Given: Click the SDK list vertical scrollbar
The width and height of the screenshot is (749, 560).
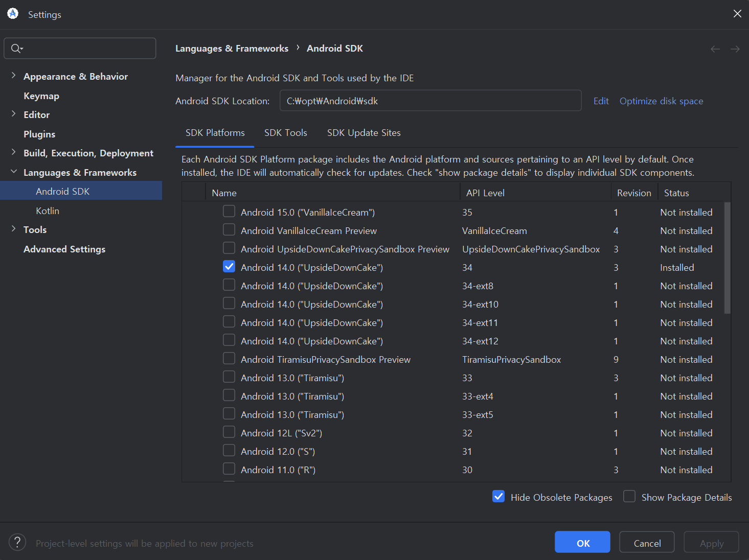Looking at the screenshot, I should pos(728,258).
